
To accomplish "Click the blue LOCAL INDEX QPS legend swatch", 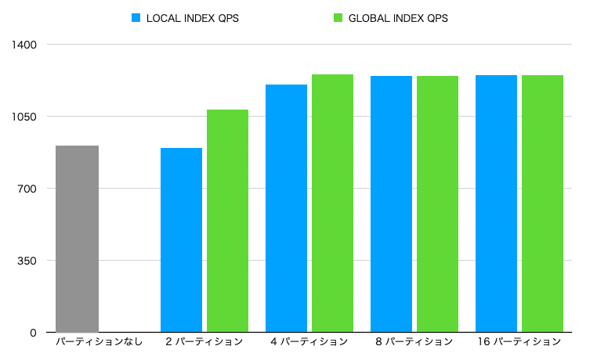I will (136, 18).
